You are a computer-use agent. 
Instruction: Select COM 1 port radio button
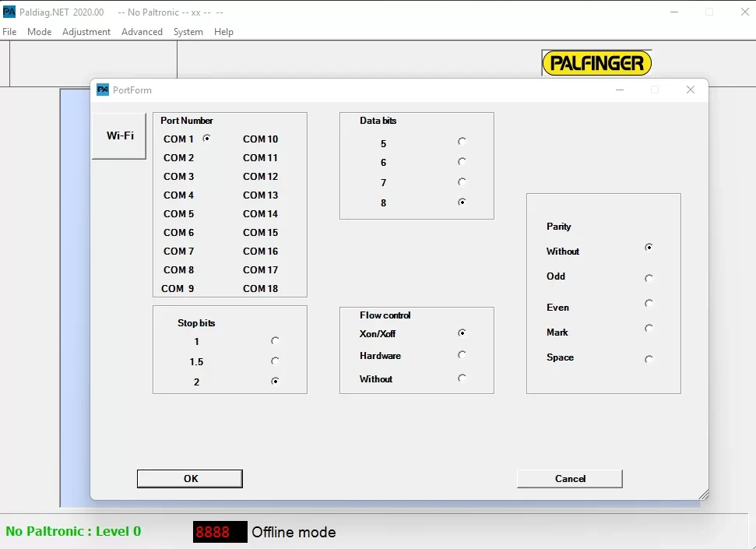(x=207, y=139)
